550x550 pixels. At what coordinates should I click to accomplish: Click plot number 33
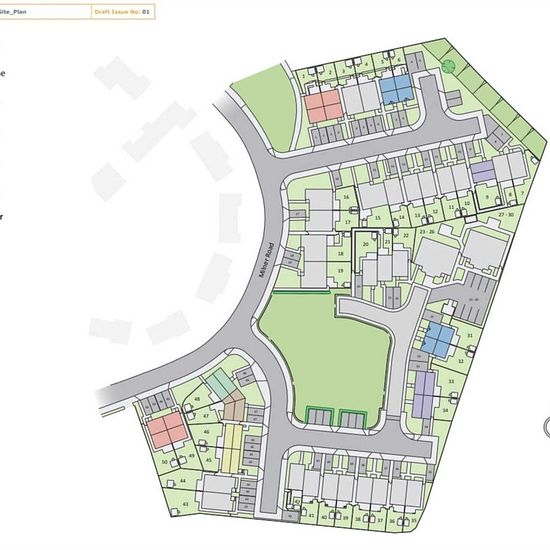click(x=451, y=381)
